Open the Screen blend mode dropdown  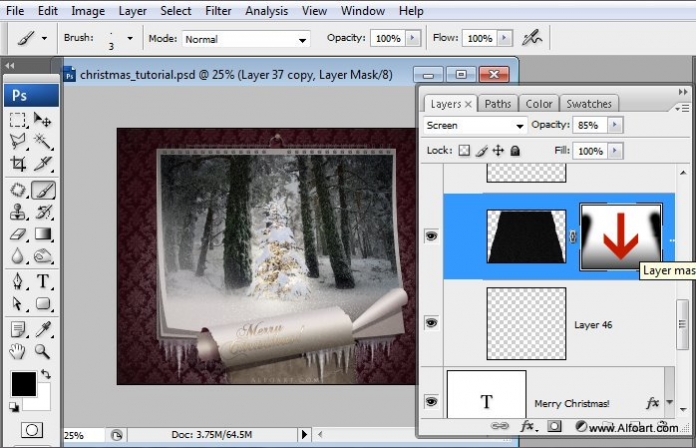(x=475, y=126)
